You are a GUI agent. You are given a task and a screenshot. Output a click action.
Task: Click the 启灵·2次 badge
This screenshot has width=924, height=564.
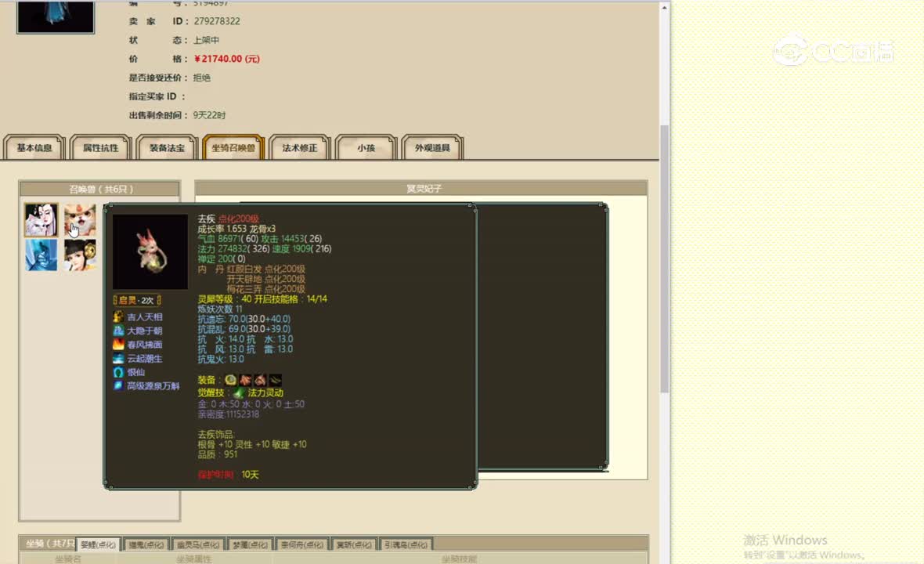point(137,300)
